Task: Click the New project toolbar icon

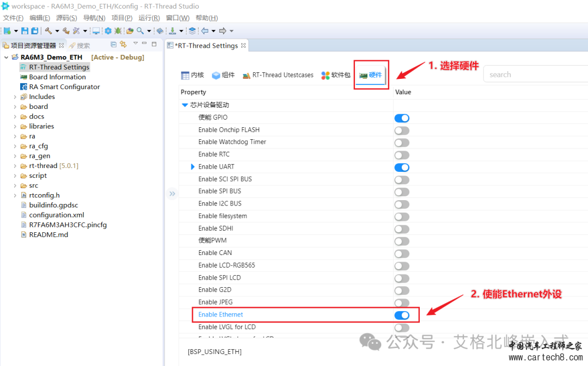Action: [x=7, y=30]
